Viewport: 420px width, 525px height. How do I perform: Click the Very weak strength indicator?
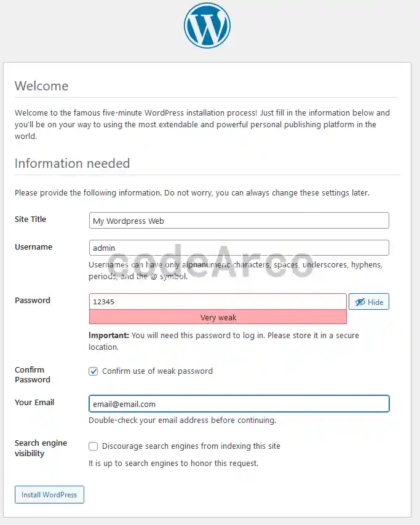point(218,317)
